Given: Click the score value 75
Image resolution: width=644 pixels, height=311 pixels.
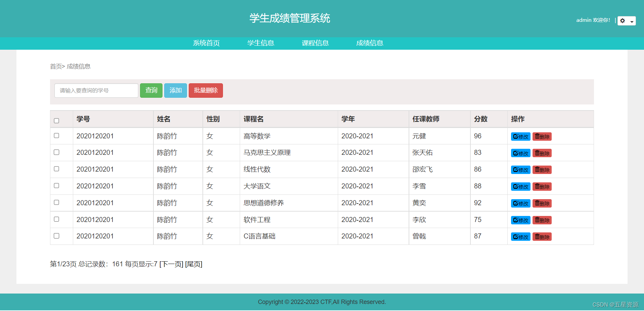Looking at the screenshot, I should [478, 220].
